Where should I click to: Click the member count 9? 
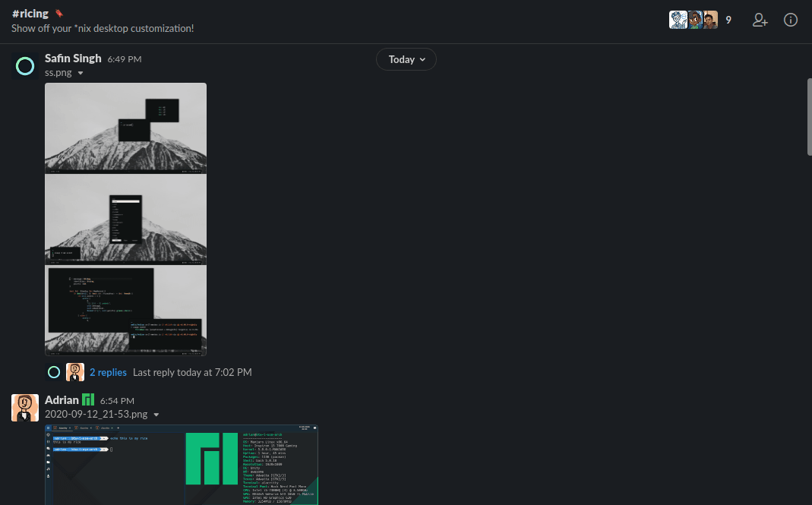pos(728,21)
